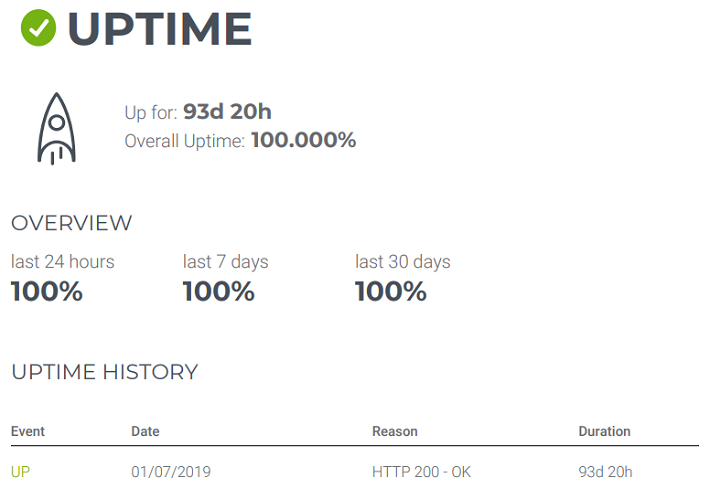Select the 'Up for: 93d 20h' text
This screenshot has height=488, width=710.
[198, 112]
